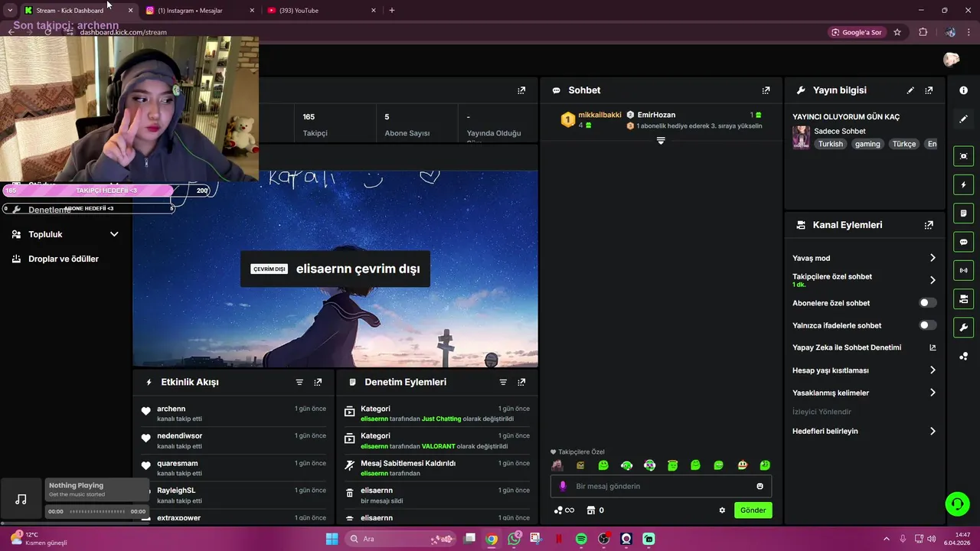Enable Abonelere özel sohbet toggle
980x551 pixels.
click(927, 303)
